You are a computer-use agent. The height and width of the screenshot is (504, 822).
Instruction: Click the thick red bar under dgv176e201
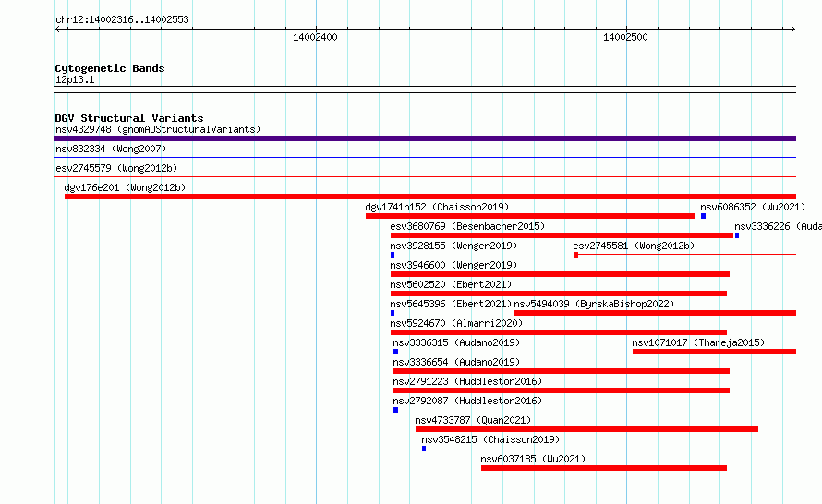pyautogui.click(x=430, y=197)
